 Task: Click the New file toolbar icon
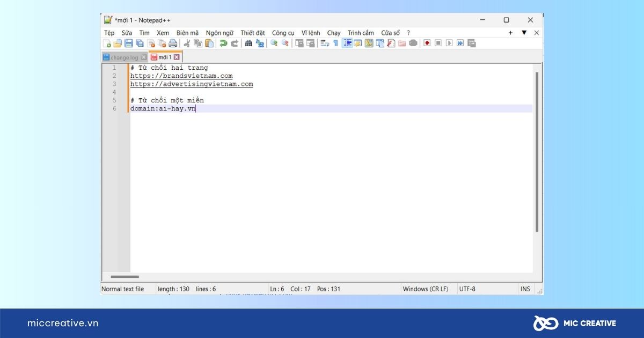pyautogui.click(x=107, y=43)
